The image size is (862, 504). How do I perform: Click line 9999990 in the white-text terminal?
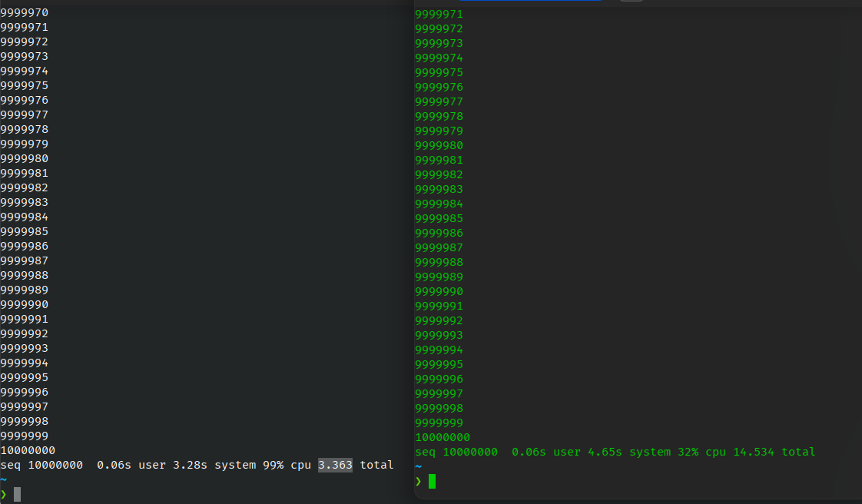pos(24,304)
